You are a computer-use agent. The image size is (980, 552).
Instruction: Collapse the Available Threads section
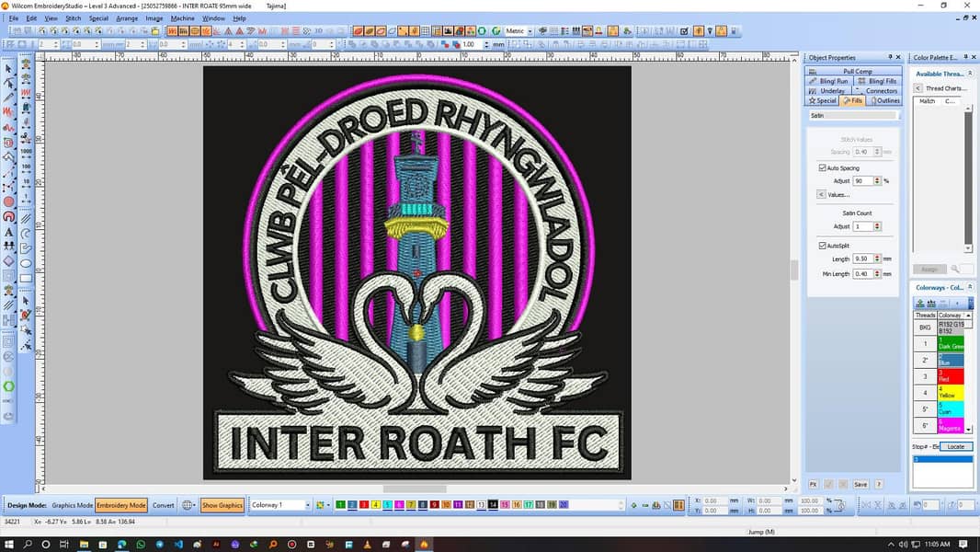click(x=970, y=74)
